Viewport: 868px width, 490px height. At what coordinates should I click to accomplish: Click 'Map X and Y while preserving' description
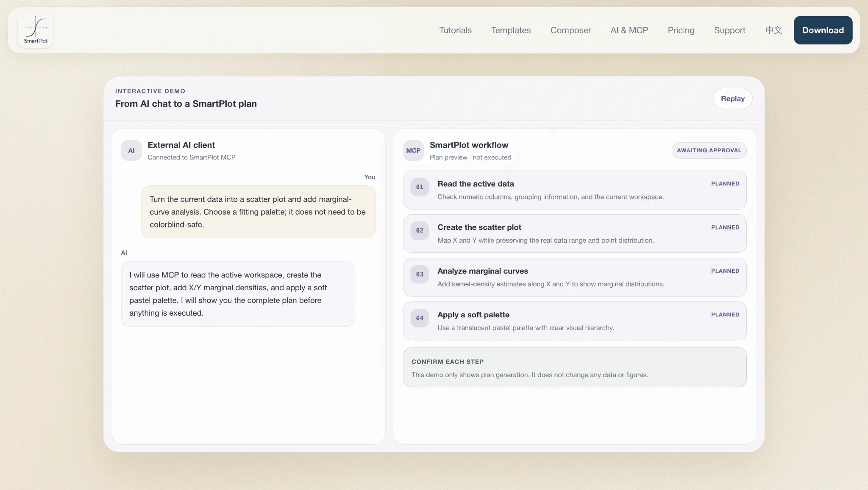tap(545, 241)
